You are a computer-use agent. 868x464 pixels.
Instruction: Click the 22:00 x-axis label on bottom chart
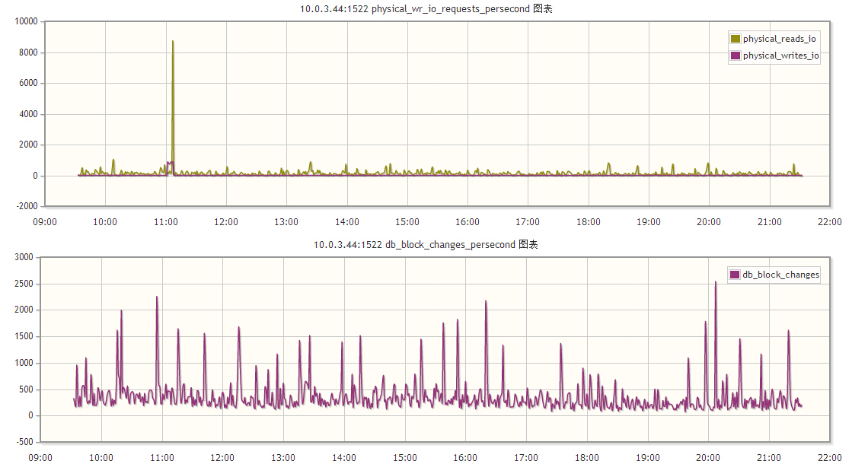[829, 457]
